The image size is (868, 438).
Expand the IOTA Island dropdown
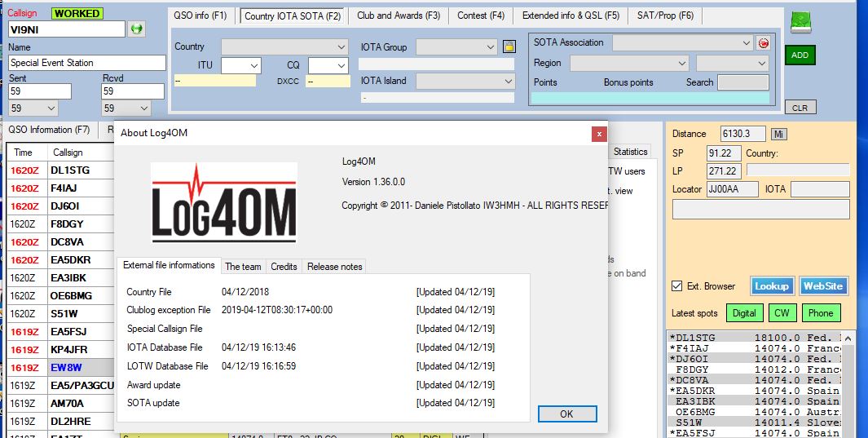(465, 82)
